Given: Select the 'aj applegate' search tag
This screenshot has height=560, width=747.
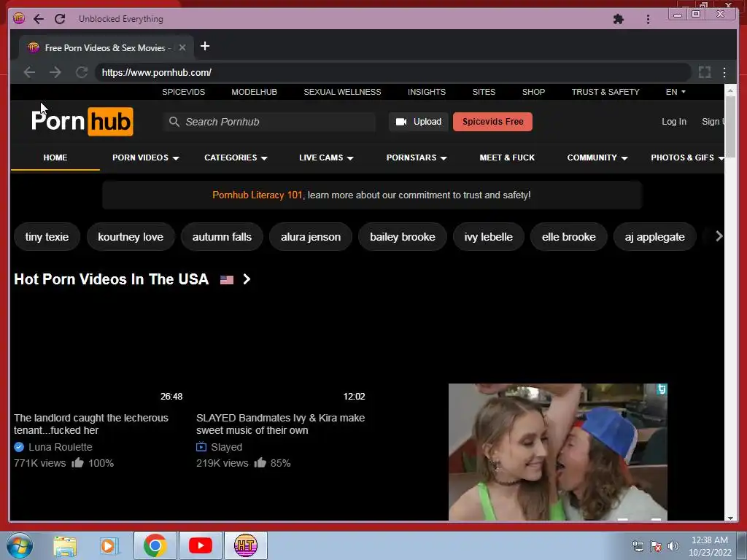Looking at the screenshot, I should [x=654, y=237].
